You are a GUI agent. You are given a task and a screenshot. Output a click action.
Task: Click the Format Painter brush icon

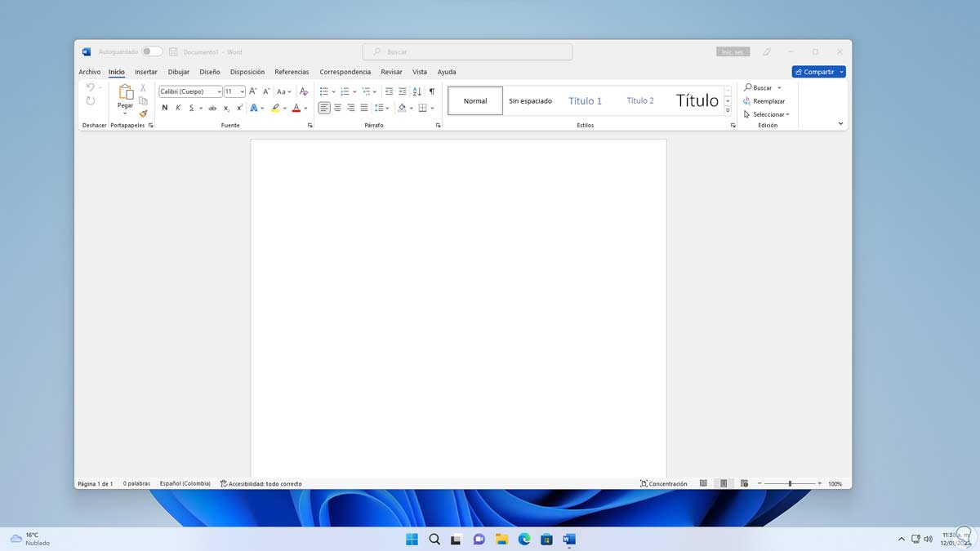143,114
